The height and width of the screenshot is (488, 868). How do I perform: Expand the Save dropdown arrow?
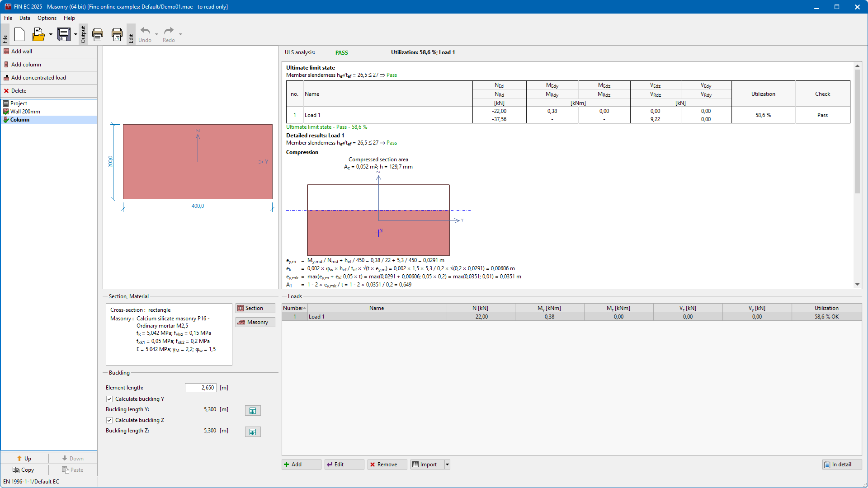coord(75,34)
